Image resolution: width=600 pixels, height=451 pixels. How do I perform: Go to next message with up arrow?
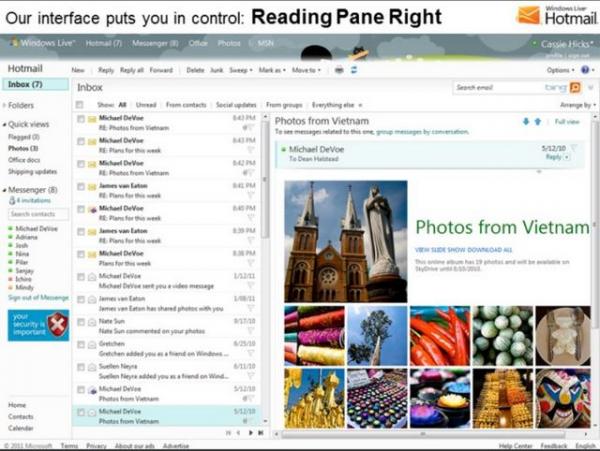(x=538, y=122)
